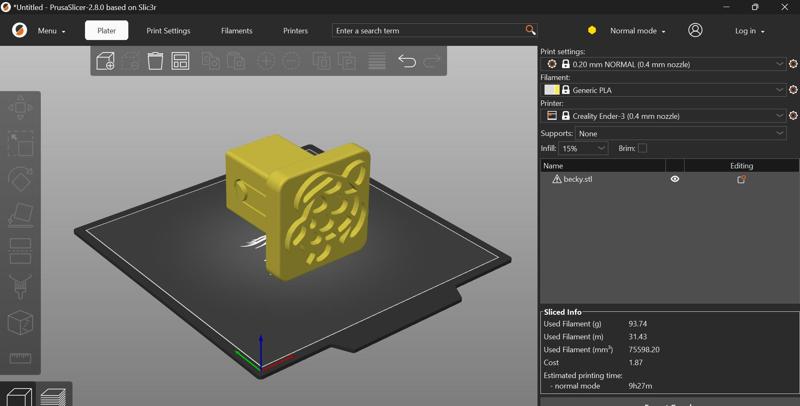Click the Add object cube icon
This screenshot has width=800, height=406.
pos(105,61)
